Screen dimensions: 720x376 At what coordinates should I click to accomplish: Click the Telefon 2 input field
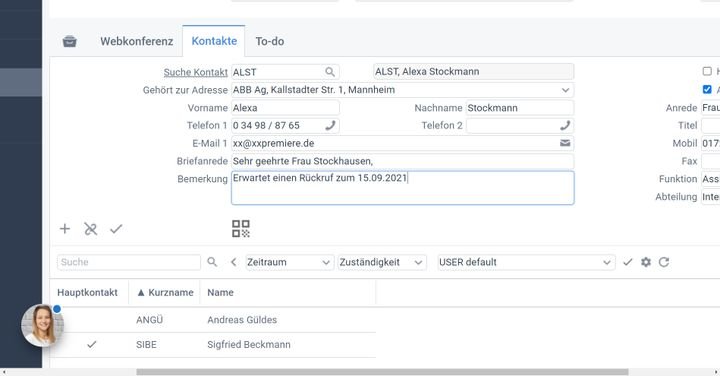(x=520, y=125)
